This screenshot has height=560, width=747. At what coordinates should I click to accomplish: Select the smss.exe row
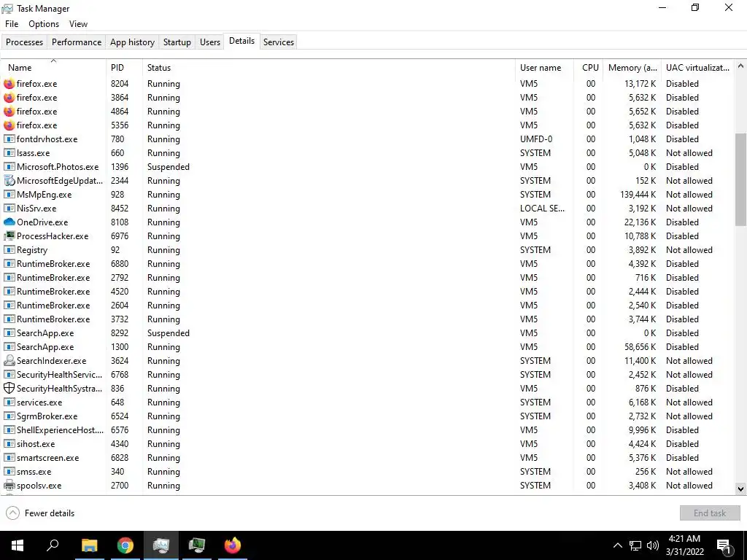[367, 472]
